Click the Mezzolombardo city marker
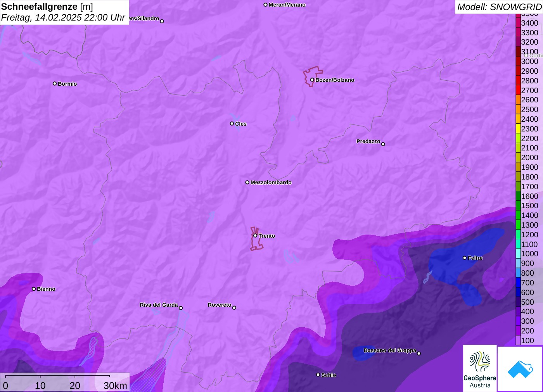 (247, 182)
